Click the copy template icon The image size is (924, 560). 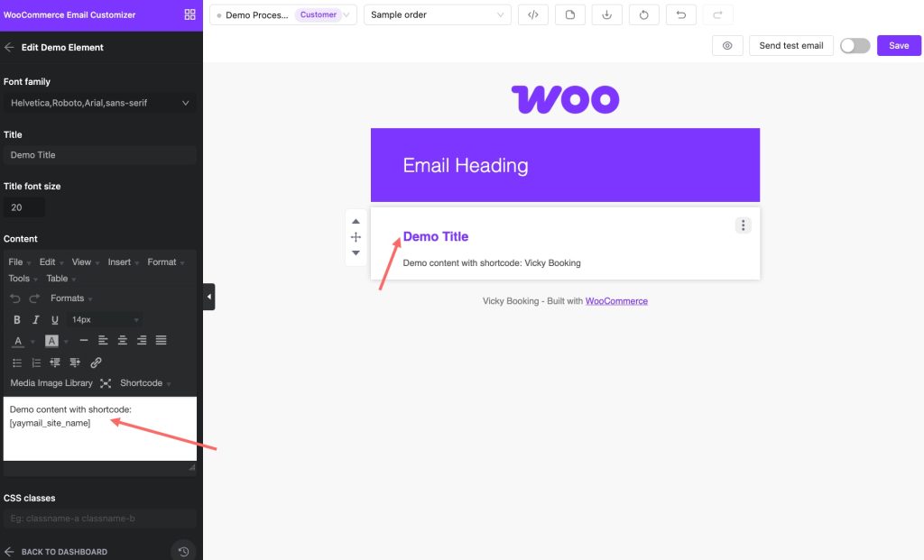(x=570, y=14)
